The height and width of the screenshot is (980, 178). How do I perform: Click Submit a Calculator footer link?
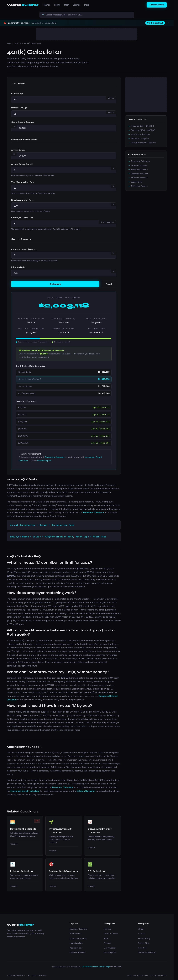click(147, 953)
